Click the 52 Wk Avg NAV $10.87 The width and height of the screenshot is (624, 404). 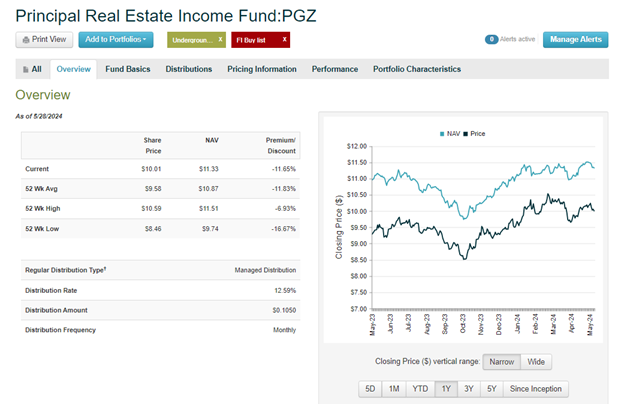tap(209, 189)
